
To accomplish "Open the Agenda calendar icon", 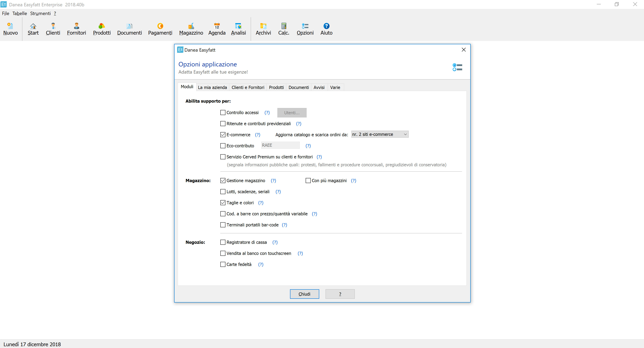I will click(217, 26).
